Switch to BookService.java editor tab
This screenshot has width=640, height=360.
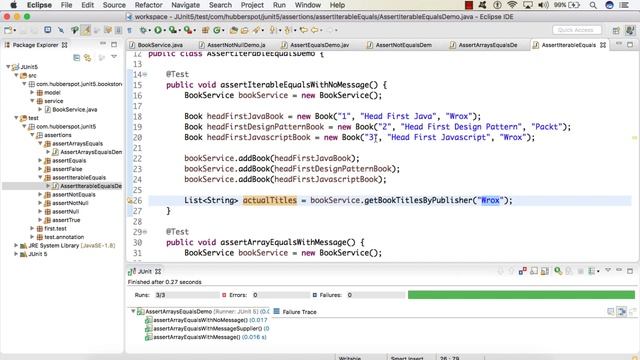tap(160, 45)
